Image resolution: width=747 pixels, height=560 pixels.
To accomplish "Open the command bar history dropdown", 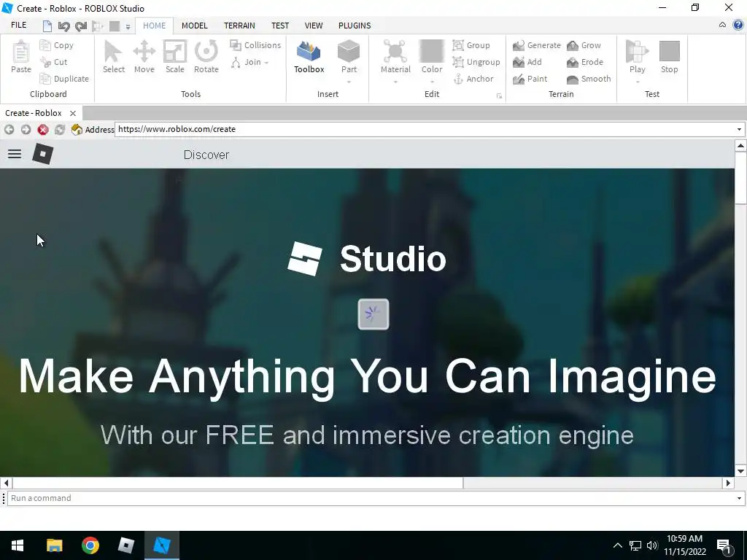I will pyautogui.click(x=739, y=498).
